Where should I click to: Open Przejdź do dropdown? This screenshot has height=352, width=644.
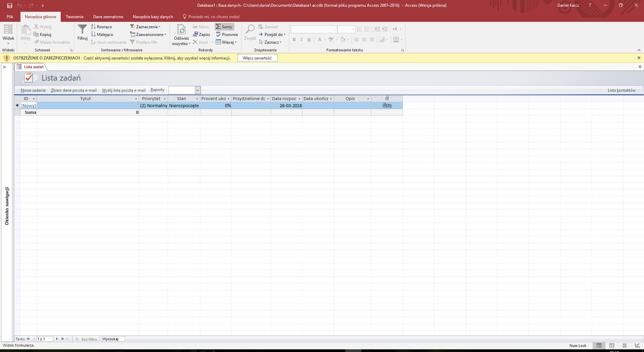(x=272, y=34)
